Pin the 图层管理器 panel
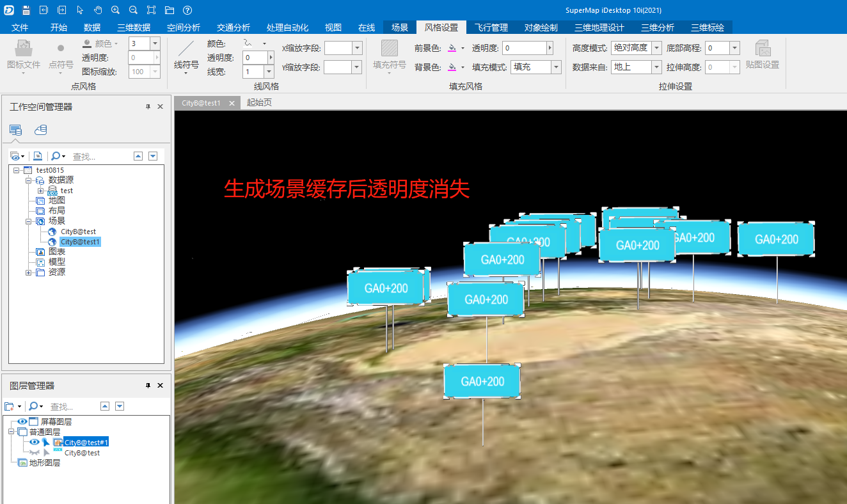 pos(148,386)
